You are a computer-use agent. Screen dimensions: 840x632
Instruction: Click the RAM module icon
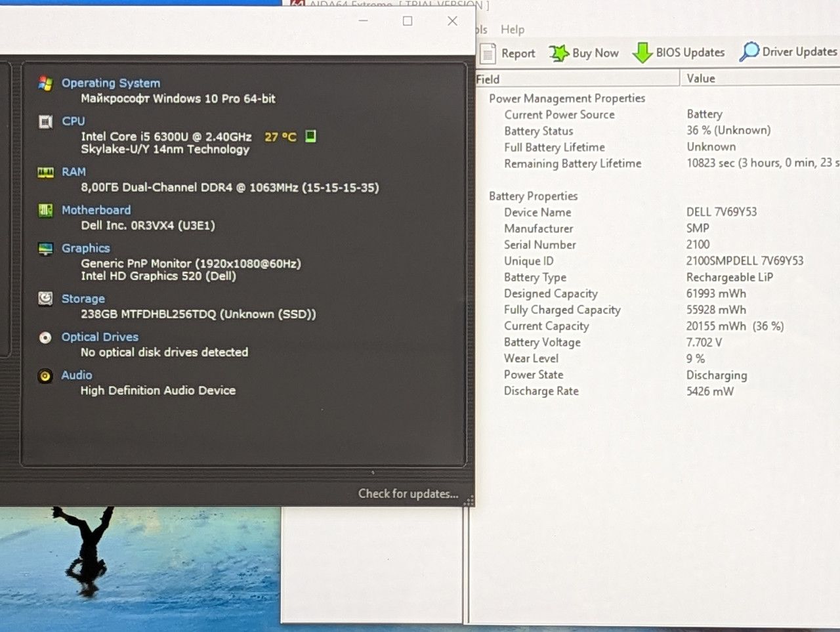coord(45,173)
